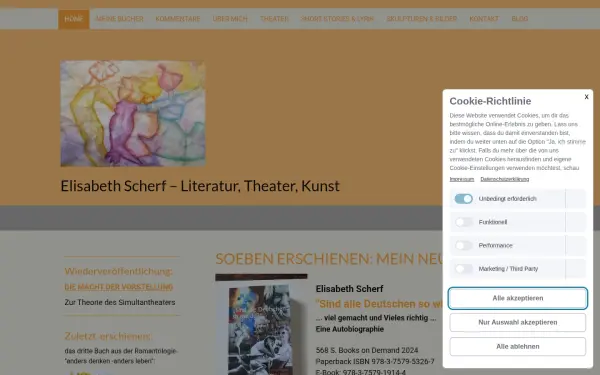Viewport: 600px width, 375px height.
Task: Open SKULPTUREN & BILDER
Action: [422, 19]
